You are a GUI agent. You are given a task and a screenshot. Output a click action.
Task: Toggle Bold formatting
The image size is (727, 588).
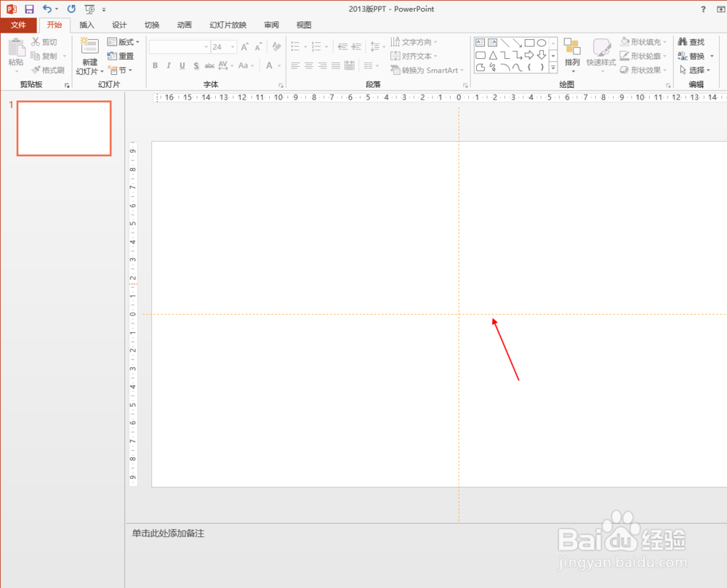coord(156,66)
